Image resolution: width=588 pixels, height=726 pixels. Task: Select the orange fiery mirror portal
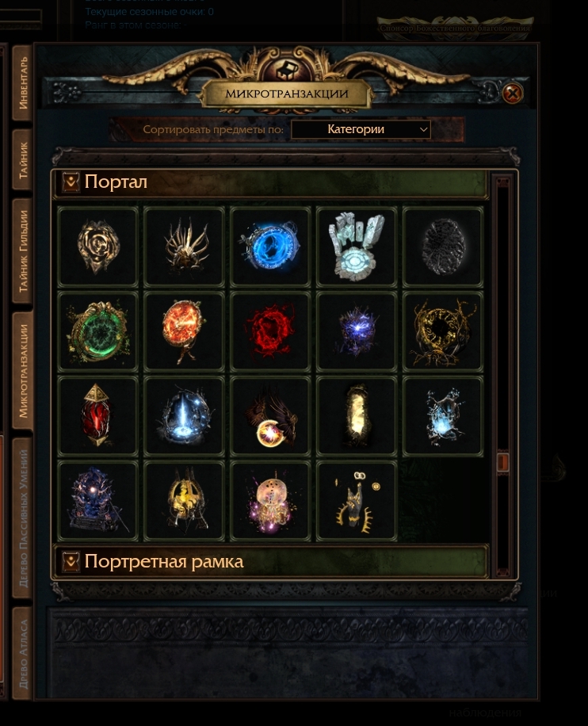point(184,331)
